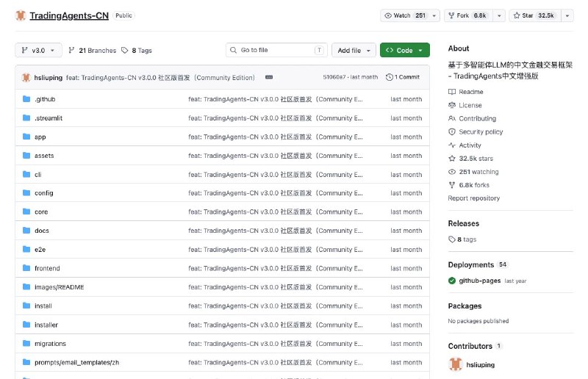Click the folder icon for migrations
588x379 pixels.
point(26,344)
